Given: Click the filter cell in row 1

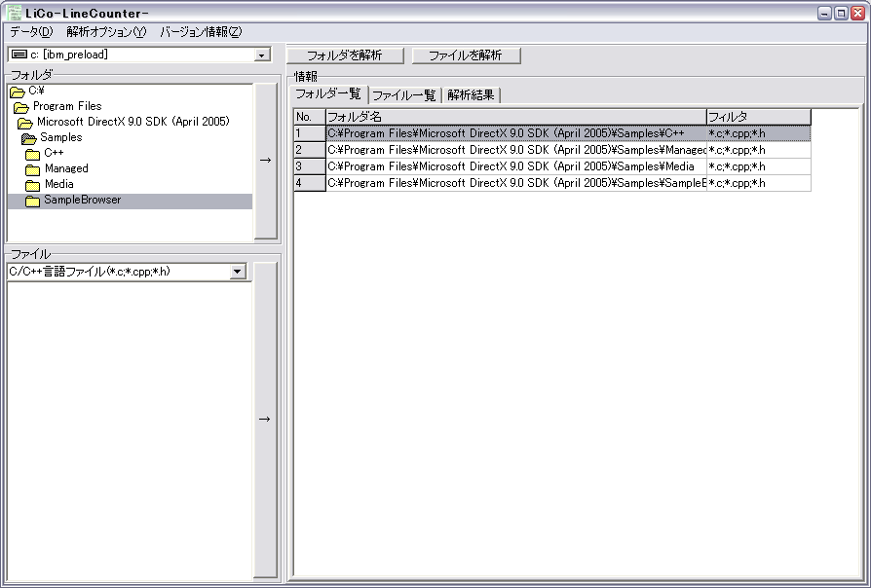Looking at the screenshot, I should (759, 133).
